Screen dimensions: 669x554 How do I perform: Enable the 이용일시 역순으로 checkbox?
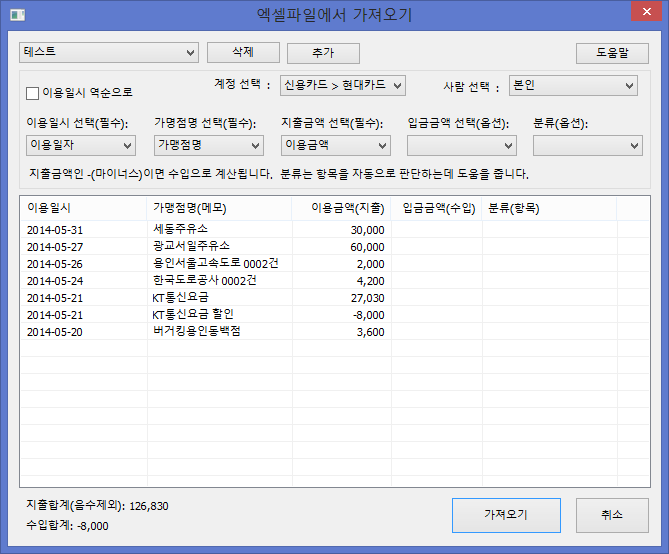[33, 93]
